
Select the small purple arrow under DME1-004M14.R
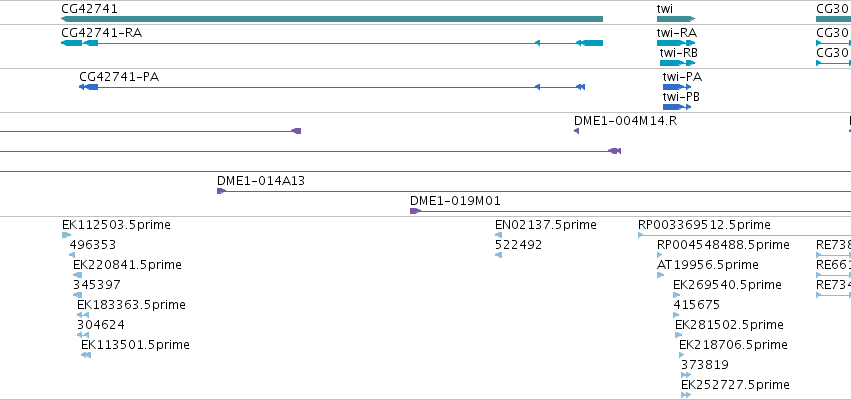(x=576, y=131)
